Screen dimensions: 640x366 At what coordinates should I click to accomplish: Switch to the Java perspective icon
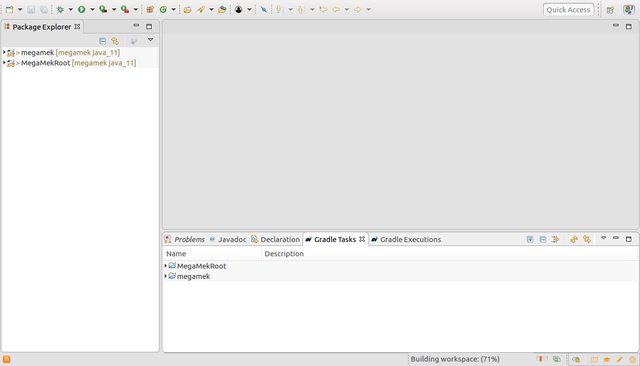coord(629,9)
